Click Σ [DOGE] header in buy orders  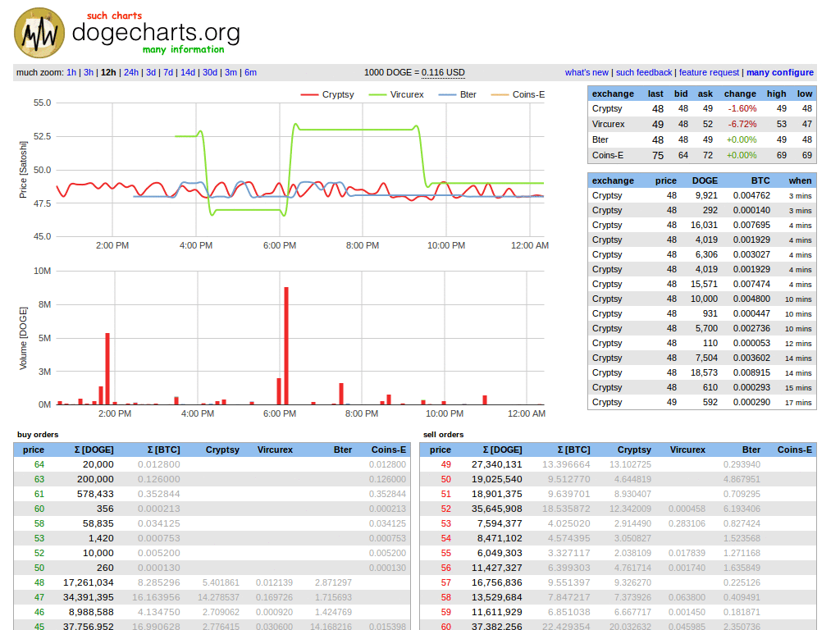click(94, 450)
